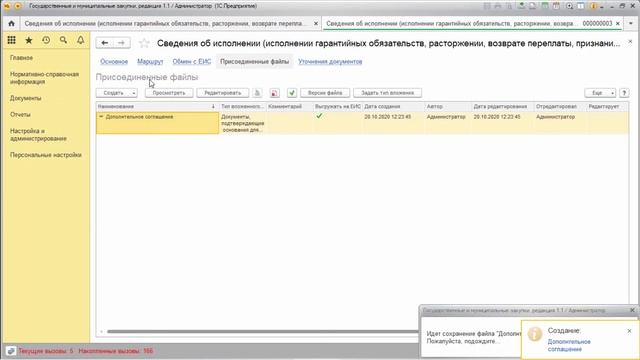
Task: Open the Favorites star in sidebar toolbar
Action: (29, 40)
